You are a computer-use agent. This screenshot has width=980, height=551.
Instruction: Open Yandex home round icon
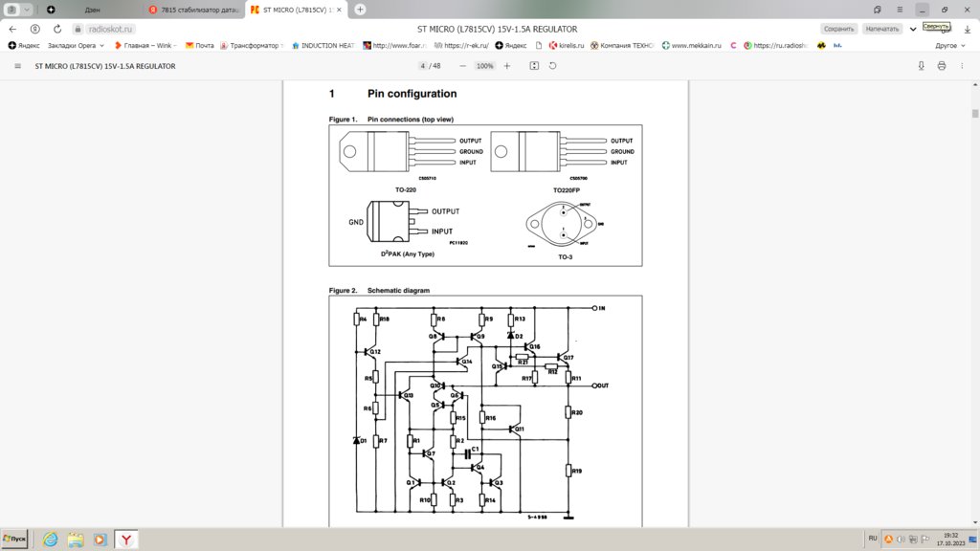(35, 29)
